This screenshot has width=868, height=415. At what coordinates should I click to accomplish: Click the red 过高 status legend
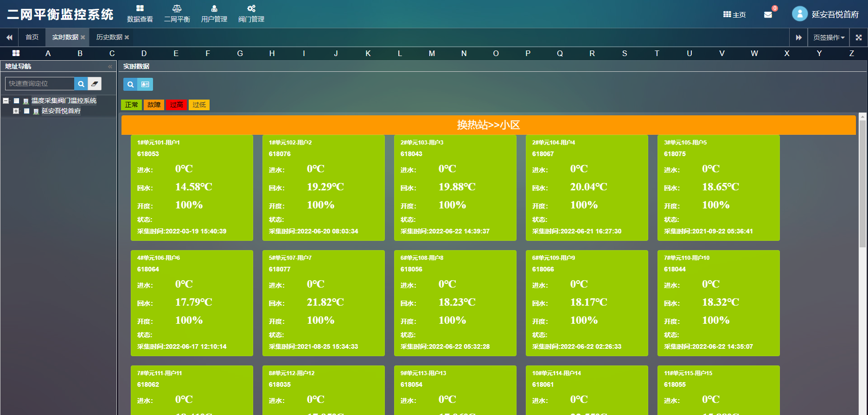pos(176,105)
